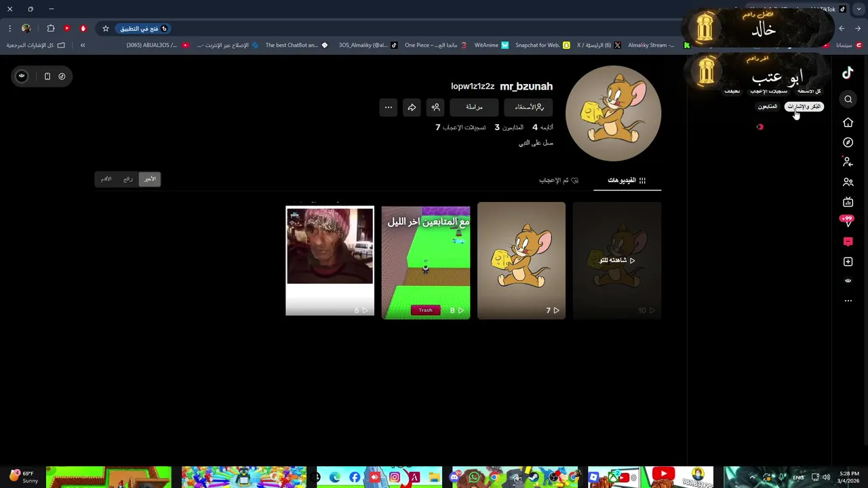
Task: Sort videos by Popular
Action: tap(128, 179)
